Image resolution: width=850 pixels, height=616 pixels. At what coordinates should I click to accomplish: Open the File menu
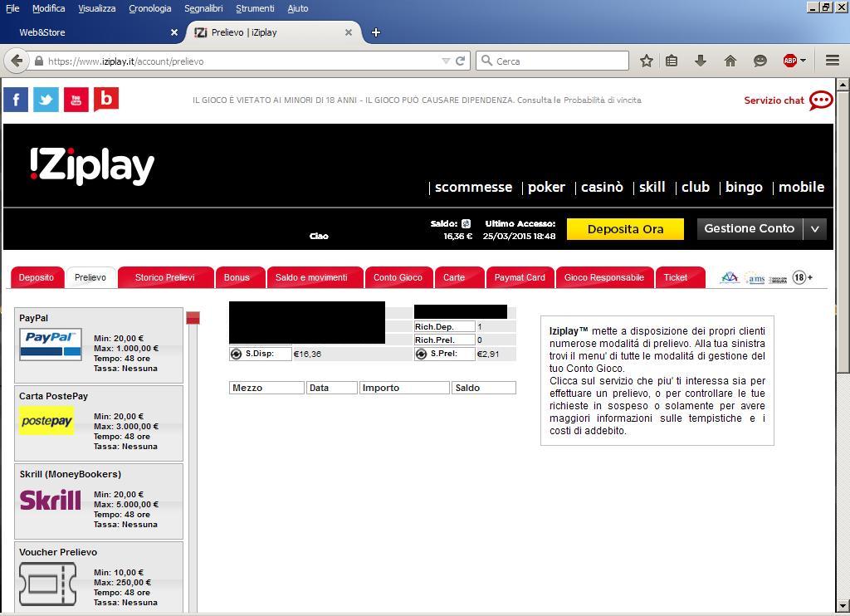tap(12, 8)
